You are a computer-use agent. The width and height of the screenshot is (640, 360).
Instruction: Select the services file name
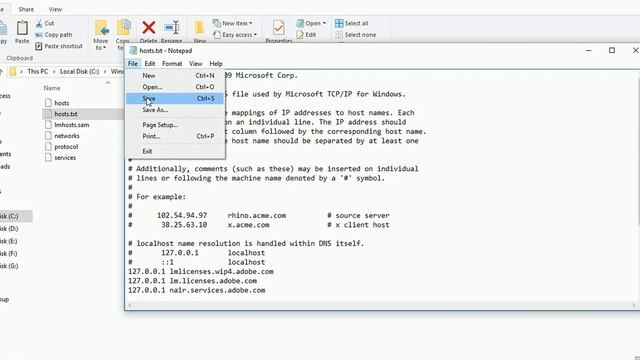click(x=65, y=158)
